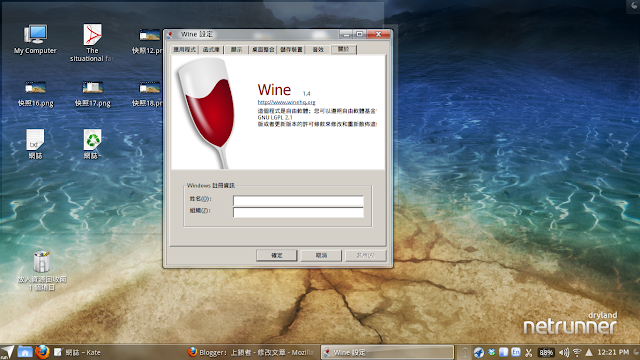Click the blue globe system tray icon
The width and height of the screenshot is (640, 360).
[479, 352]
